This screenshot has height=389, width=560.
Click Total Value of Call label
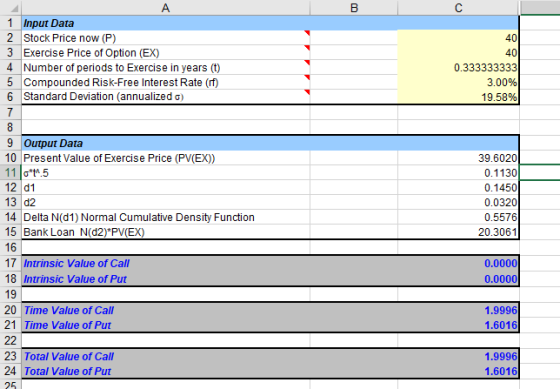click(x=69, y=356)
